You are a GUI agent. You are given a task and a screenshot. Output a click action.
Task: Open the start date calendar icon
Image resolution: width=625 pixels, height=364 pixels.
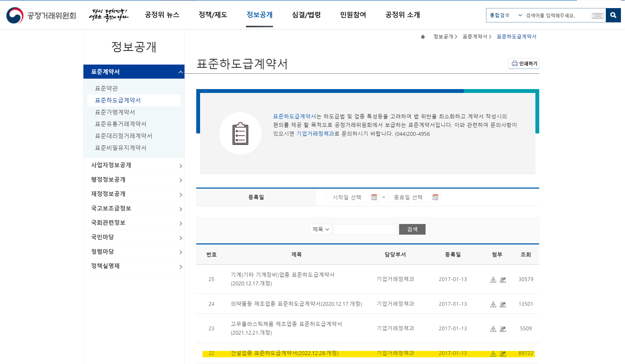pyautogui.click(x=374, y=197)
